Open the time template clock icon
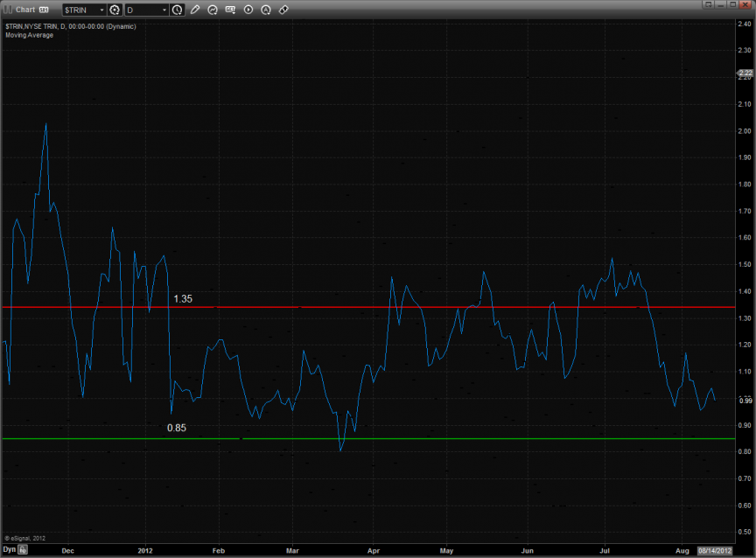 pos(178,10)
